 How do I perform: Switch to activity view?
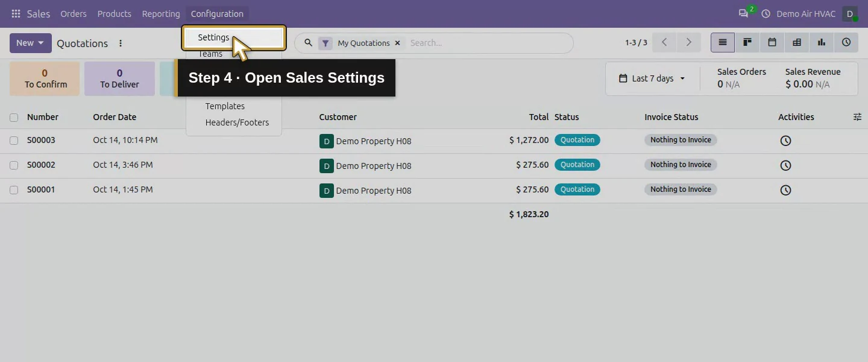click(x=846, y=43)
